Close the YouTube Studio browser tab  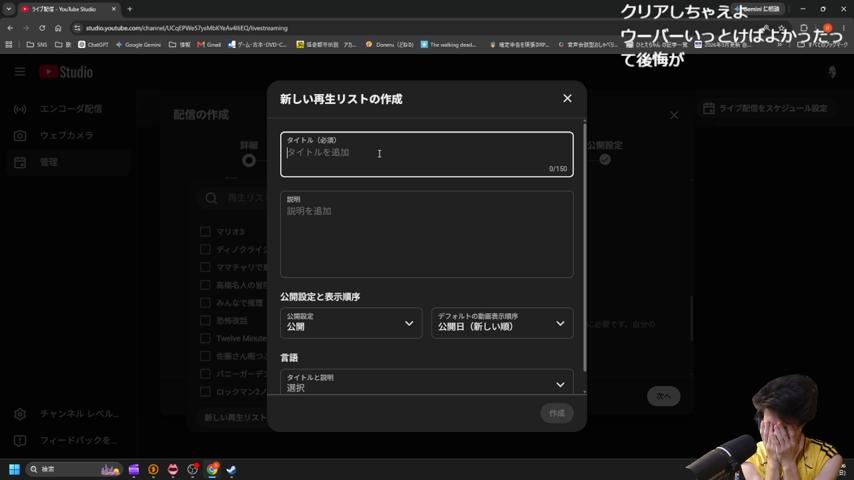113,9
